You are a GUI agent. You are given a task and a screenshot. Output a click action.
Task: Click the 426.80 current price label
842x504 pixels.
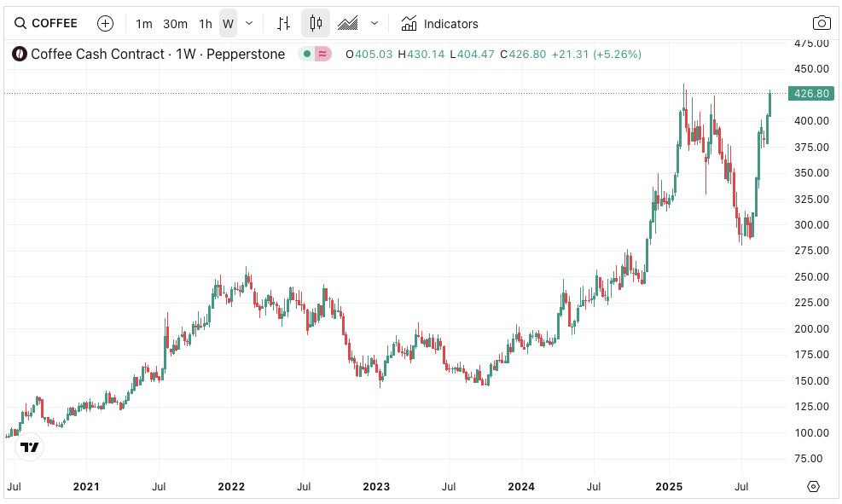pos(810,94)
